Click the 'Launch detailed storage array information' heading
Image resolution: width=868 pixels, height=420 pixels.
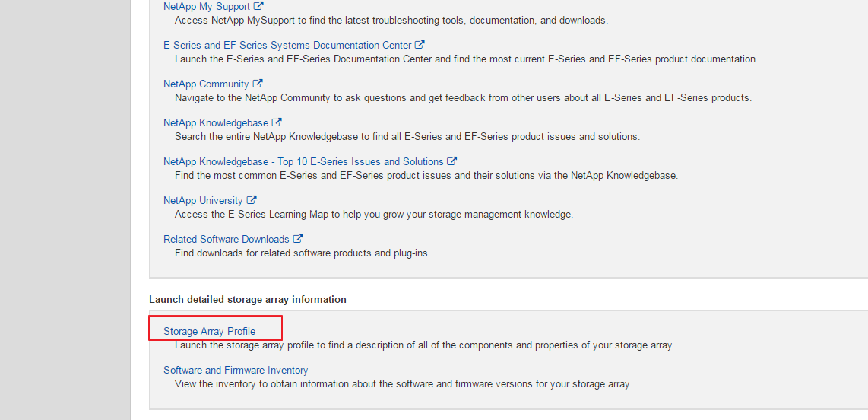[x=248, y=299]
